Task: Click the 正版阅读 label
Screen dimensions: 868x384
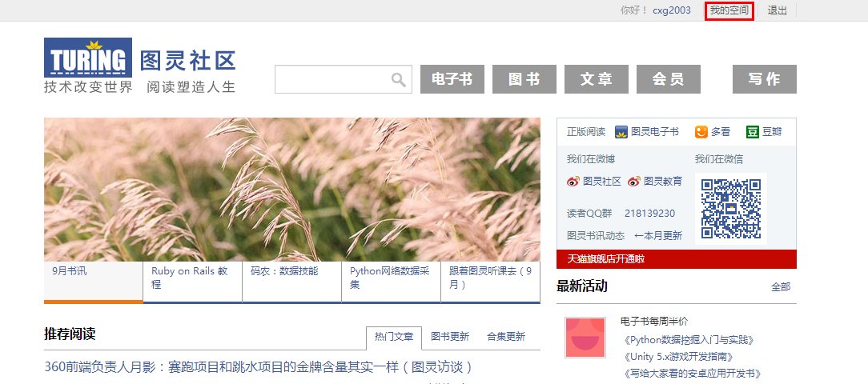Action: (586, 132)
